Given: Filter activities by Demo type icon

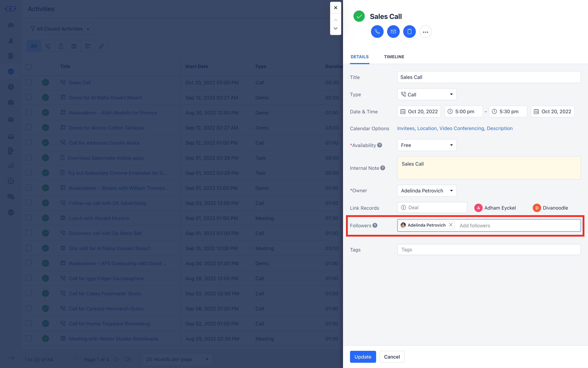Looking at the screenshot, I should tap(87, 46).
